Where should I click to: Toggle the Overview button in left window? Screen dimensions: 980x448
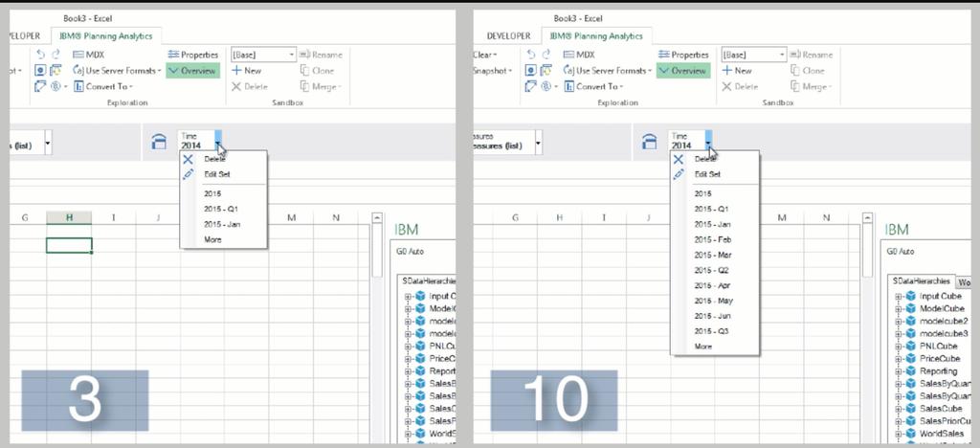tap(193, 71)
